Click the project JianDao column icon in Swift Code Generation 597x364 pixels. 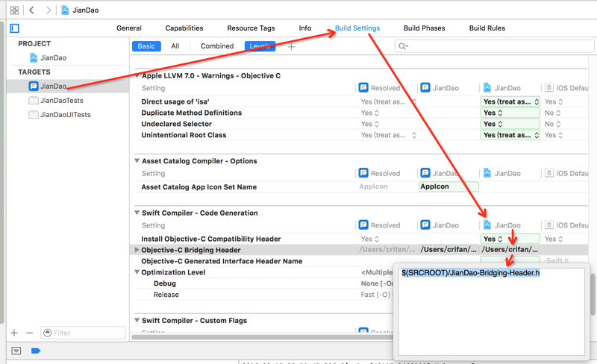487,225
